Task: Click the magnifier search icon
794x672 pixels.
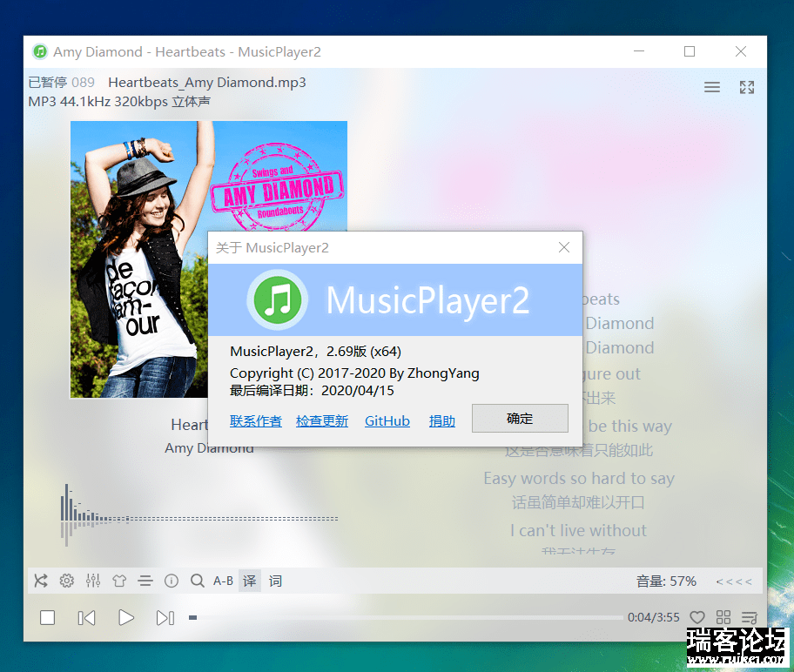Action: point(198,581)
